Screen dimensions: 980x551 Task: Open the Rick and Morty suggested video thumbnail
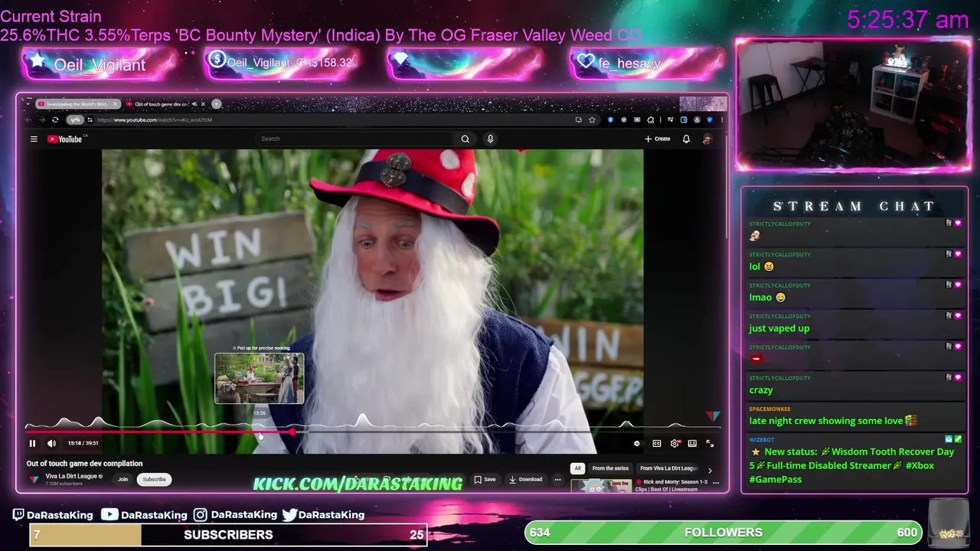(601, 485)
